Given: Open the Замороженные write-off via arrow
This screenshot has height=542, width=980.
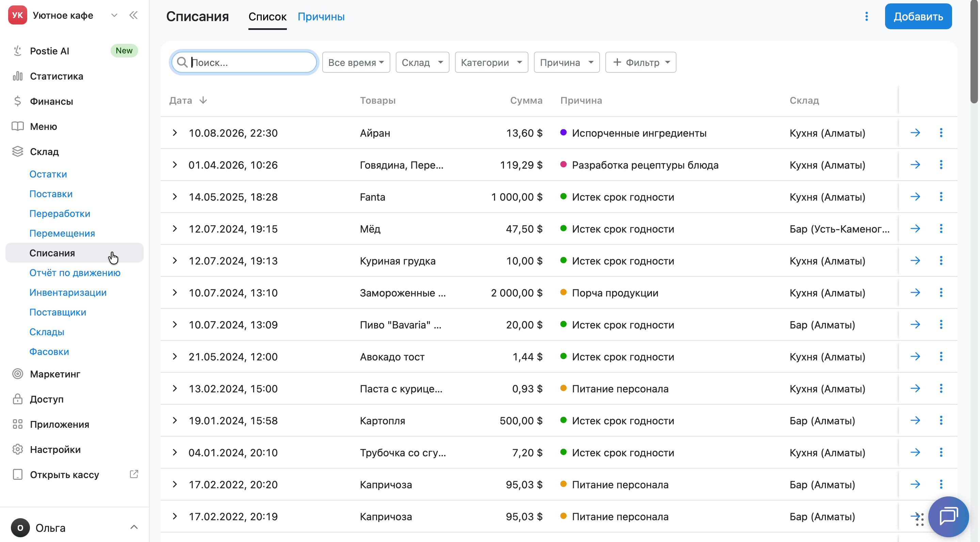Looking at the screenshot, I should 915,292.
